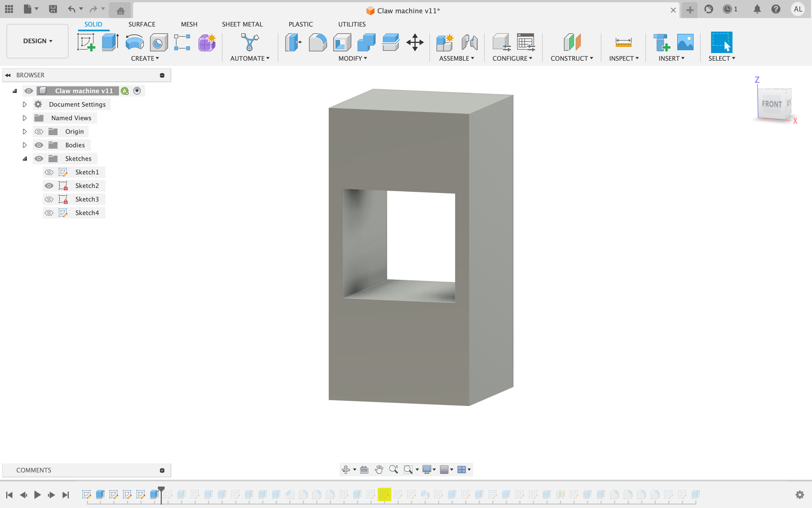
Task: Expand the Document Settings node
Action: pos(25,104)
